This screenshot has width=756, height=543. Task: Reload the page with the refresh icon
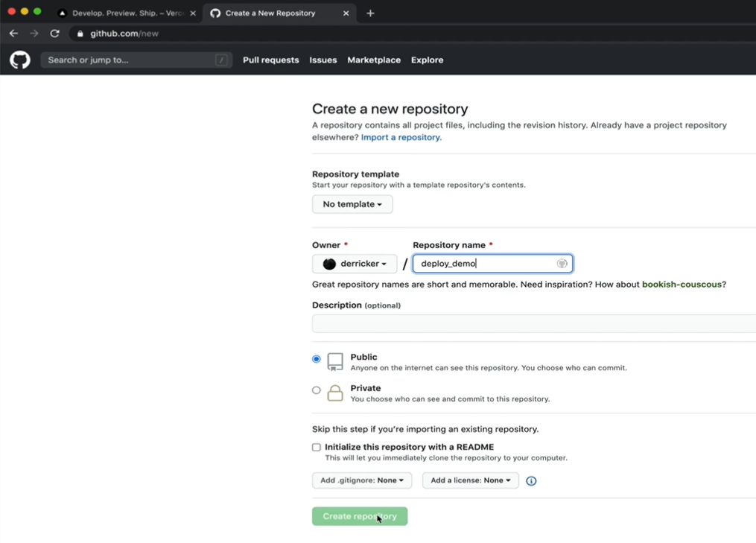coord(54,34)
